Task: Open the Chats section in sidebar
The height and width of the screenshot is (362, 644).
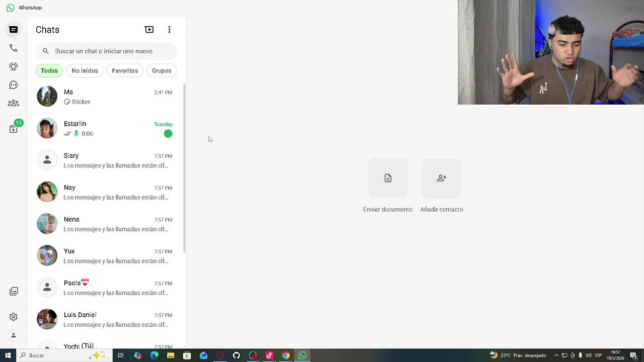Action: coord(14,30)
